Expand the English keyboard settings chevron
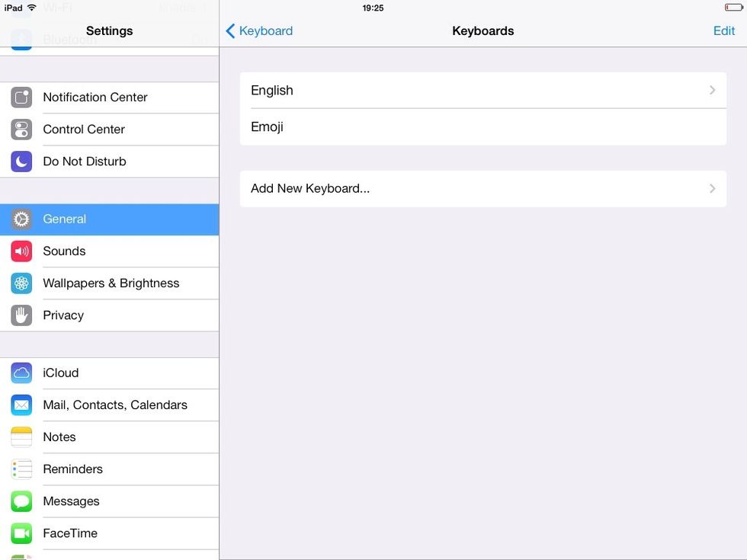The image size is (747, 560). coord(712,90)
